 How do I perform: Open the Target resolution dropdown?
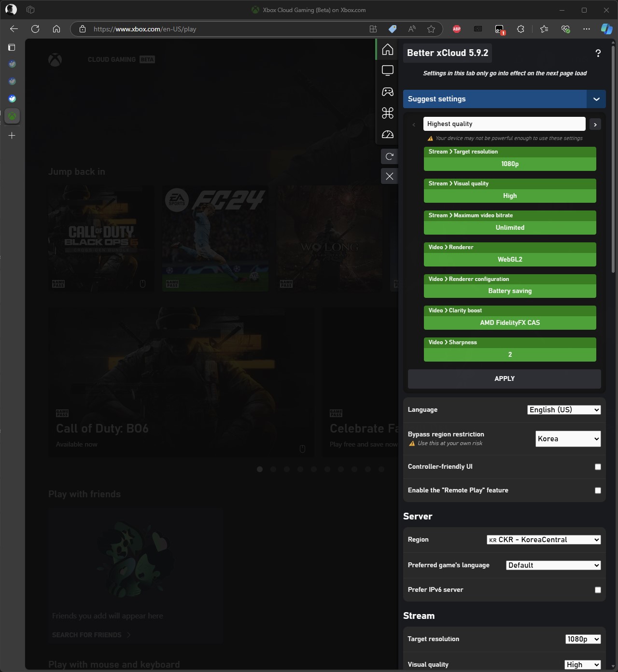583,639
